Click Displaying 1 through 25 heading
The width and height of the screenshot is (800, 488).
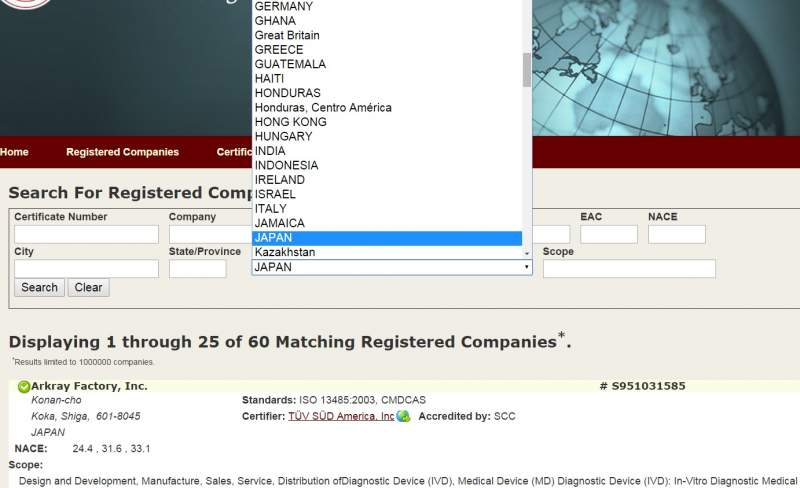290,342
